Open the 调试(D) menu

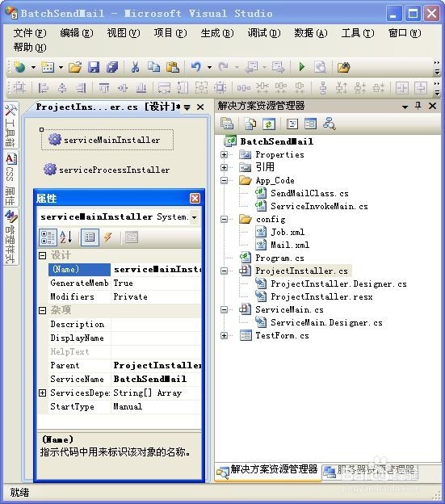point(264,33)
